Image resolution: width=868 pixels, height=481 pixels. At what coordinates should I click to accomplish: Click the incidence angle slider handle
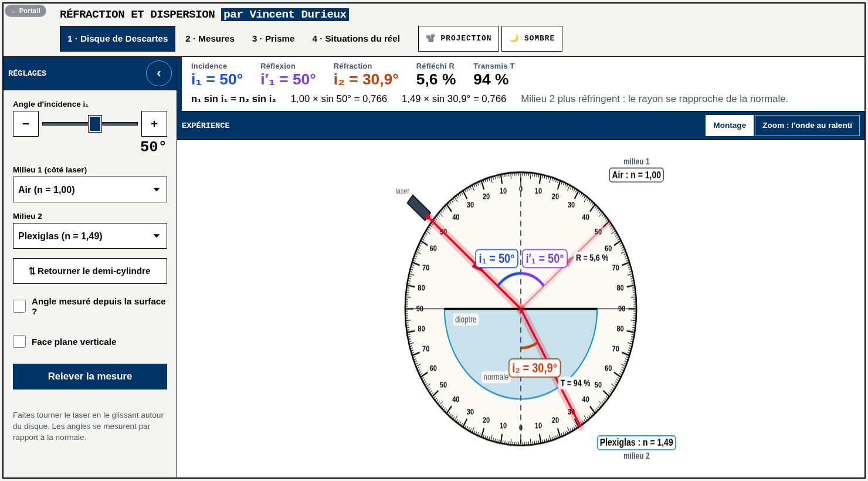[95, 124]
